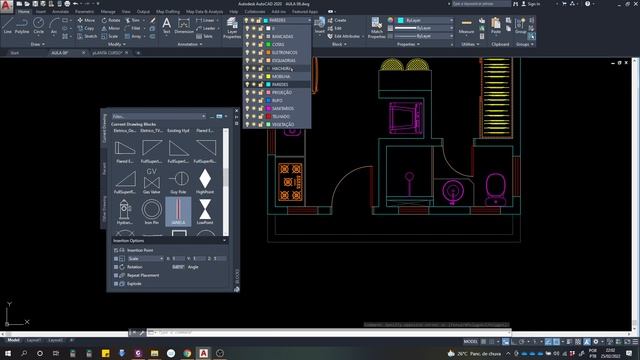Click the Insert block button

point(320,25)
